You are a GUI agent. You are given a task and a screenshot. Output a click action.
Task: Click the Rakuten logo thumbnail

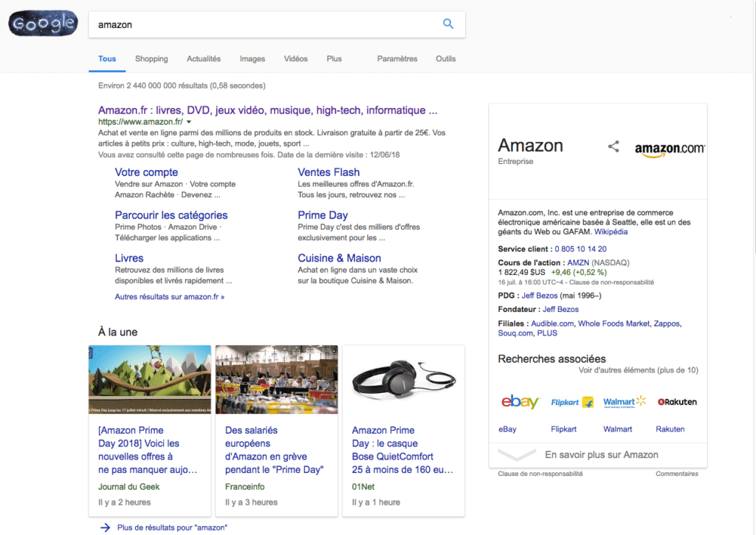tap(677, 402)
